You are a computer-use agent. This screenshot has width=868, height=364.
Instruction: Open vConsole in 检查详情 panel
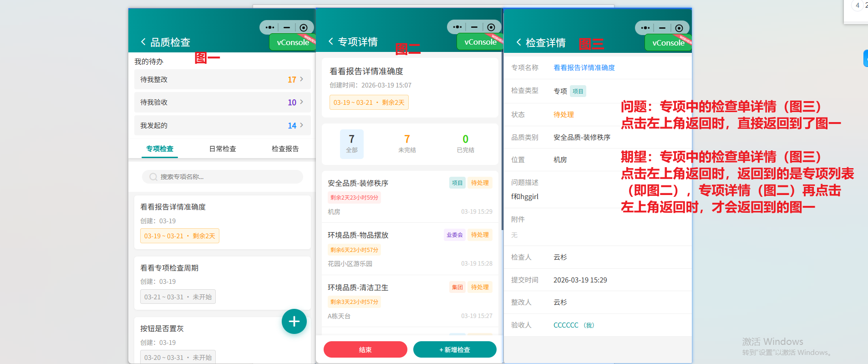point(668,43)
